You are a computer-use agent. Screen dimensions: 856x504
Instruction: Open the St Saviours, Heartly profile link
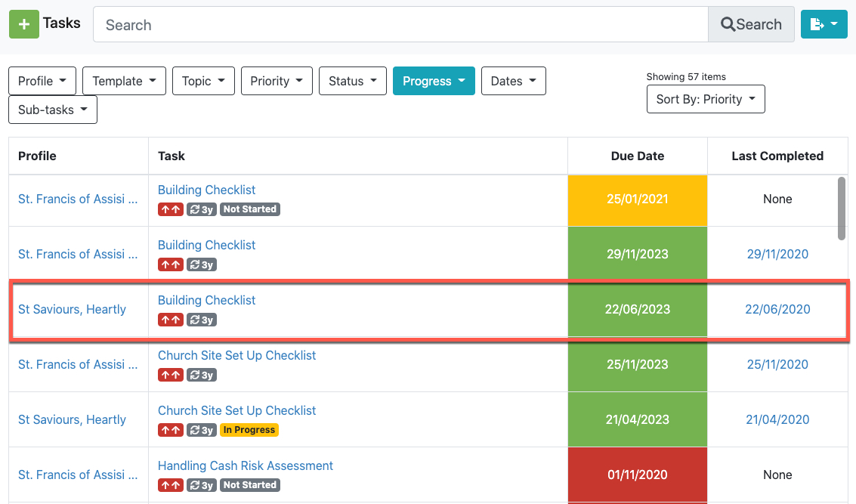click(72, 309)
